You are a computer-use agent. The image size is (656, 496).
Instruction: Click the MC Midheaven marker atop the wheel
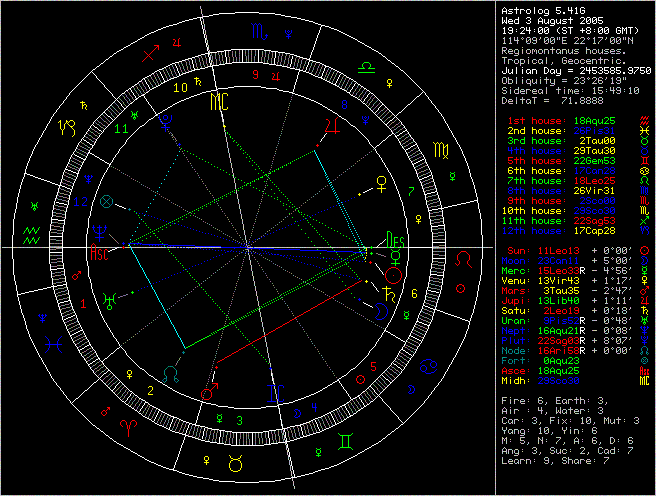tap(218, 103)
